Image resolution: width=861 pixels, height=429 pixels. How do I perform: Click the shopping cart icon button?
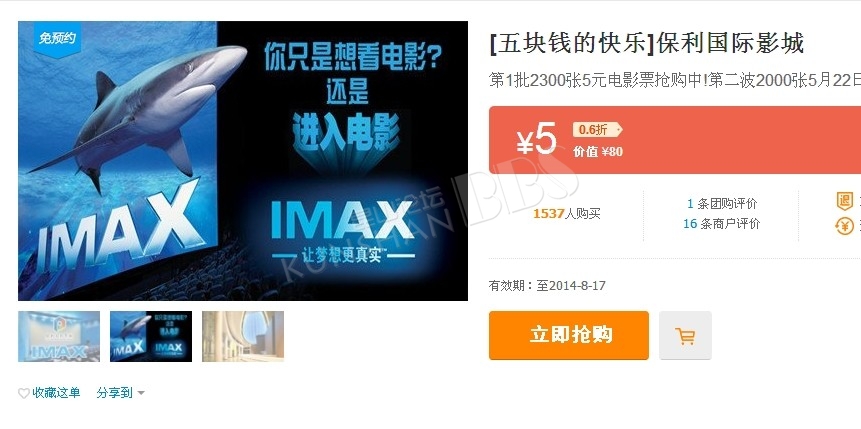pos(685,336)
